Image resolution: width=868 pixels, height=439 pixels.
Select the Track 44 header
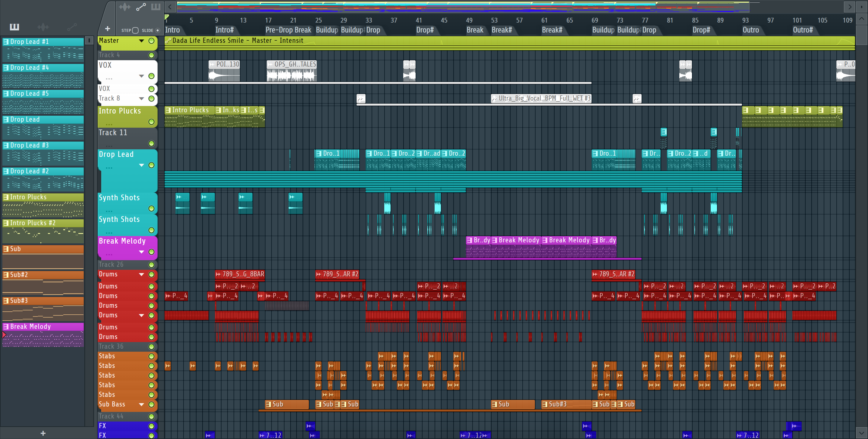point(127,416)
